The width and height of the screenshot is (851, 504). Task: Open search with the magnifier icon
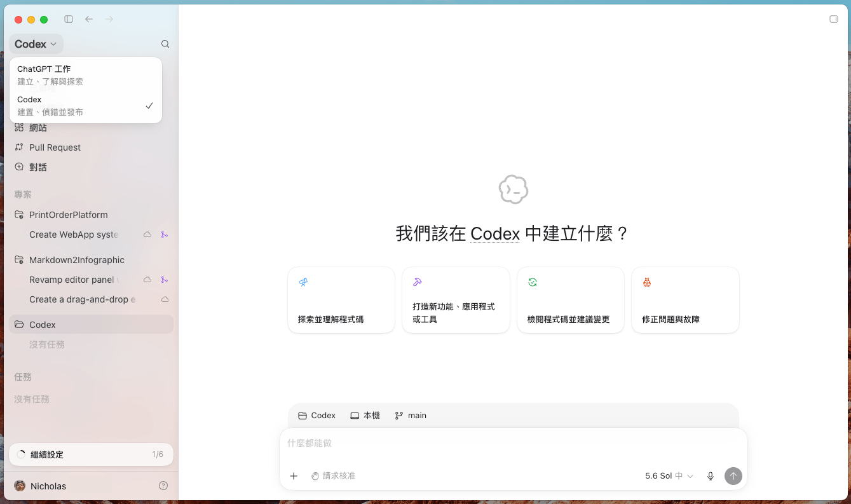pos(165,44)
